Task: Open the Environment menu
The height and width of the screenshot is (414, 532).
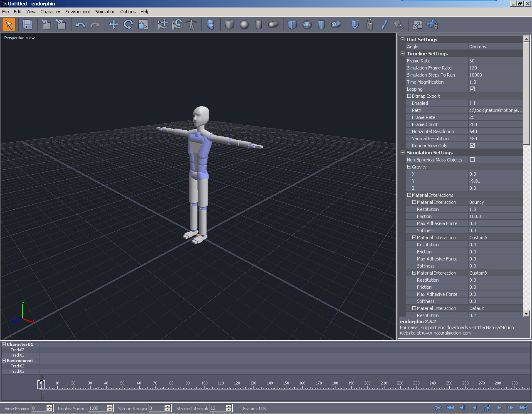Action: pyautogui.click(x=78, y=12)
